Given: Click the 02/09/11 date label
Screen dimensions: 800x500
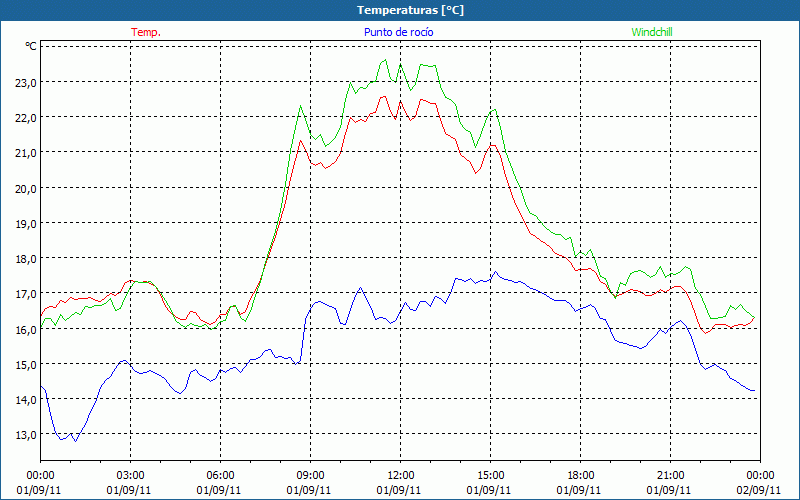Looking at the screenshot, I should pos(759,490).
